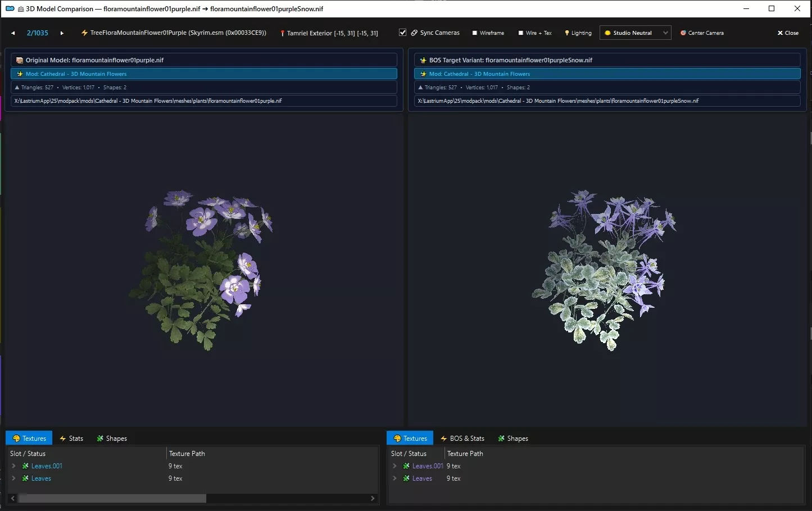This screenshot has height=511, width=812.
Task: Click the left texture list's horizontal scrollbar
Action: tap(193, 498)
